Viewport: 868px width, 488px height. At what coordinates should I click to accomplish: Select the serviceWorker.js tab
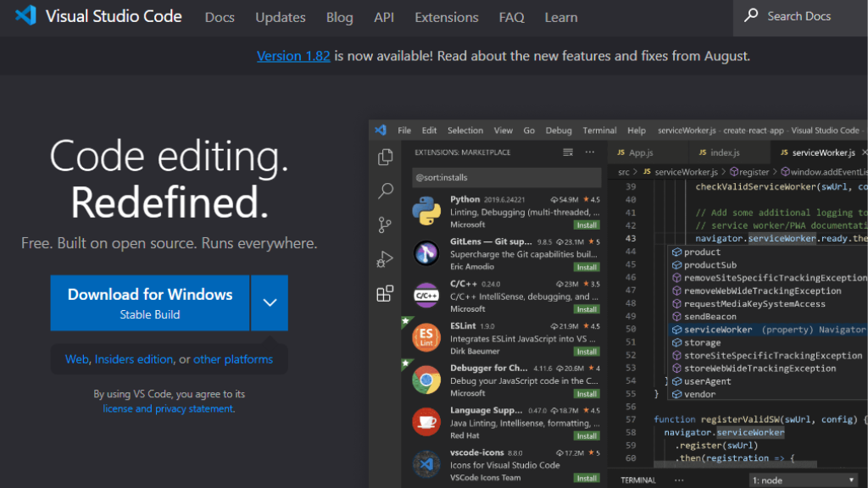(x=818, y=152)
